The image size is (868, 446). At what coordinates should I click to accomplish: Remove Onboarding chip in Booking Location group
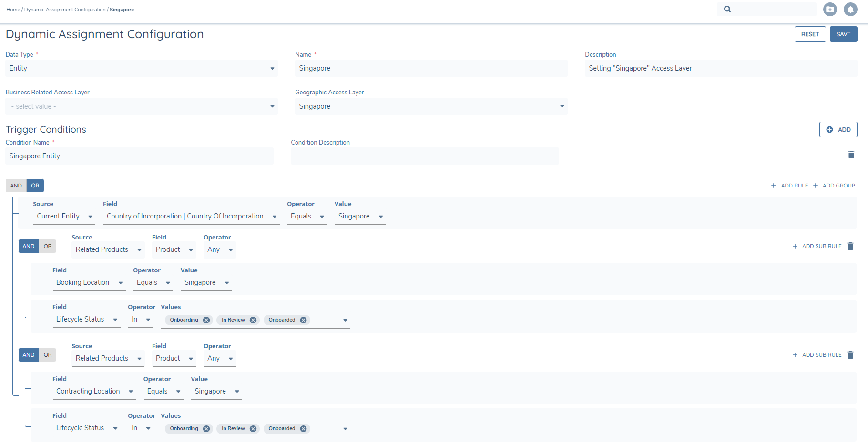[206, 320]
